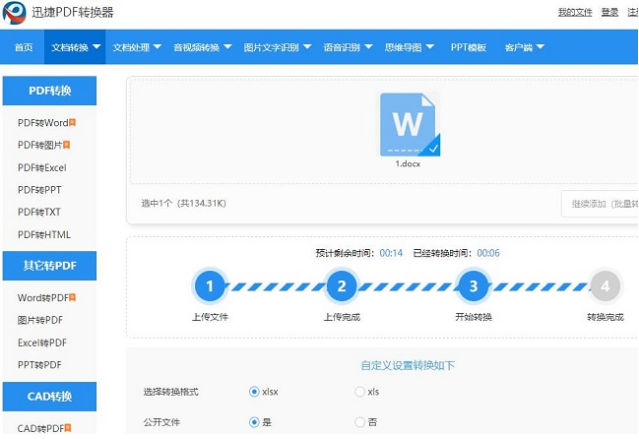The width and height of the screenshot is (639, 439).
Task: Click the CAD转换 section header
Action: (50, 396)
